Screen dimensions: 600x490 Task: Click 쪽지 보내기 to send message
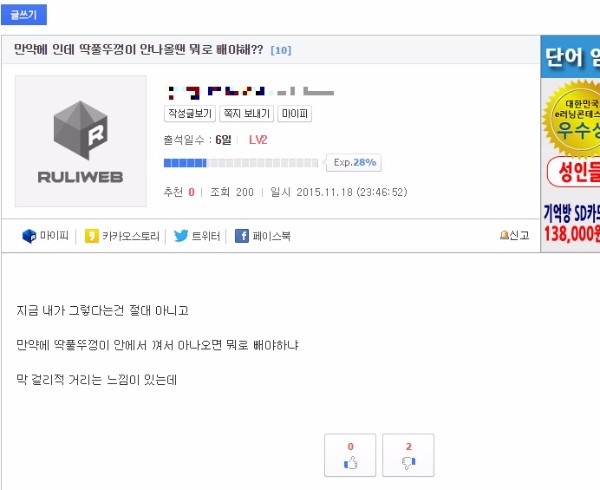click(246, 114)
